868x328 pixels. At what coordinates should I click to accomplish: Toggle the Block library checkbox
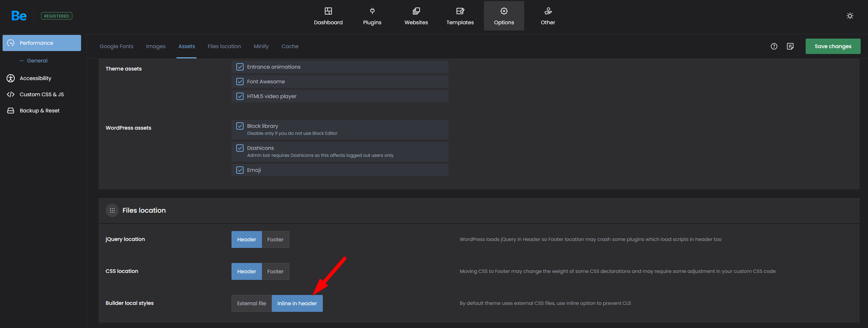point(240,126)
